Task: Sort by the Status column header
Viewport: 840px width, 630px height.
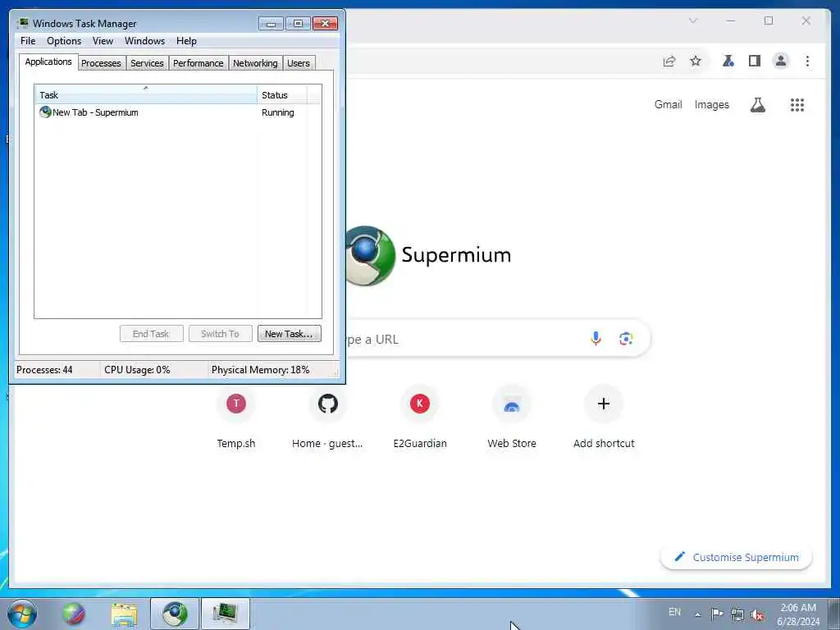Action: [282, 95]
